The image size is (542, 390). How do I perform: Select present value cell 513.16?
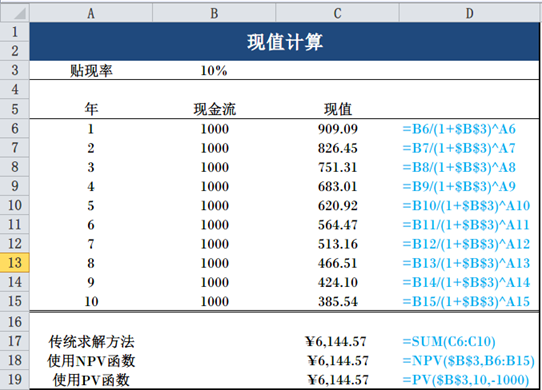click(x=338, y=244)
